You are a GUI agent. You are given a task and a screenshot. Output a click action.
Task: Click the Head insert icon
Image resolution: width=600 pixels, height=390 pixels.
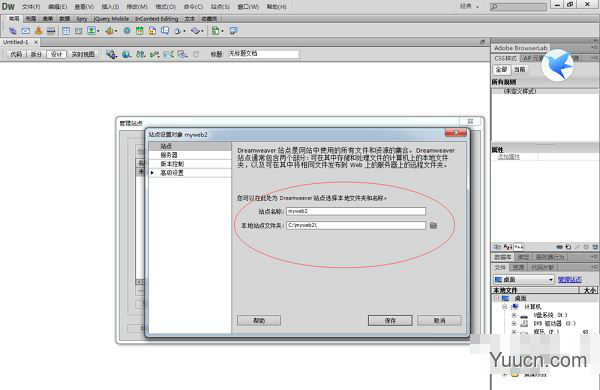pos(178,31)
